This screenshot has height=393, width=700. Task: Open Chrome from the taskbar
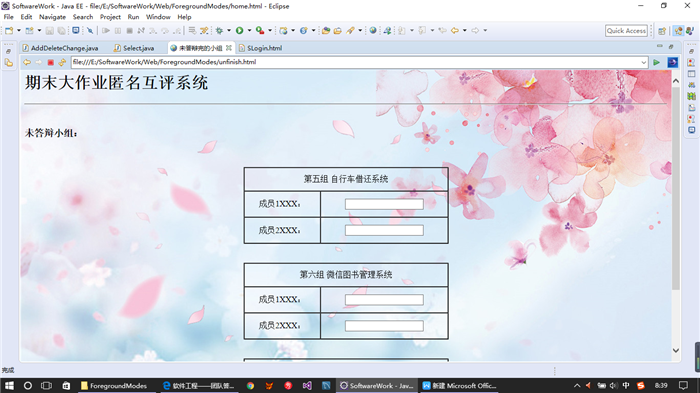pyautogui.click(x=250, y=385)
